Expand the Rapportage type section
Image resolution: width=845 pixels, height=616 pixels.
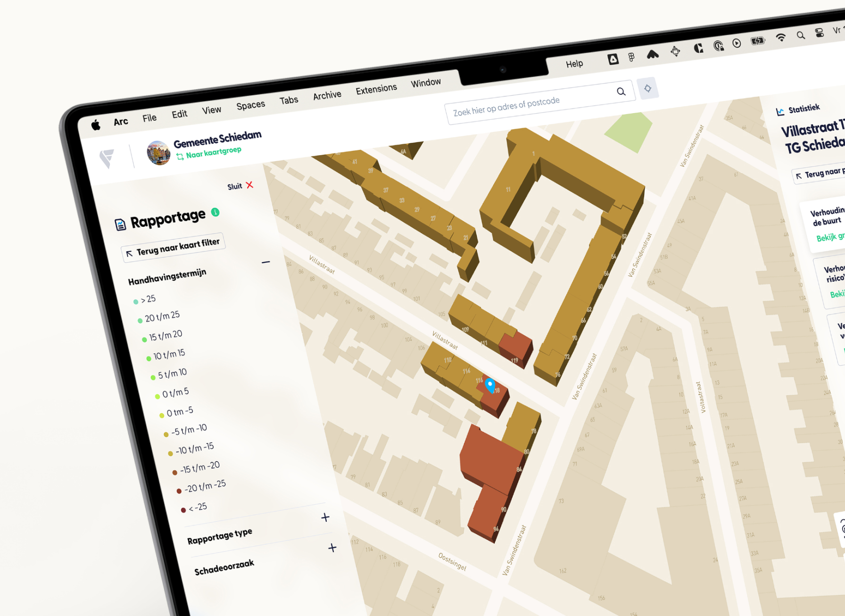point(325,518)
